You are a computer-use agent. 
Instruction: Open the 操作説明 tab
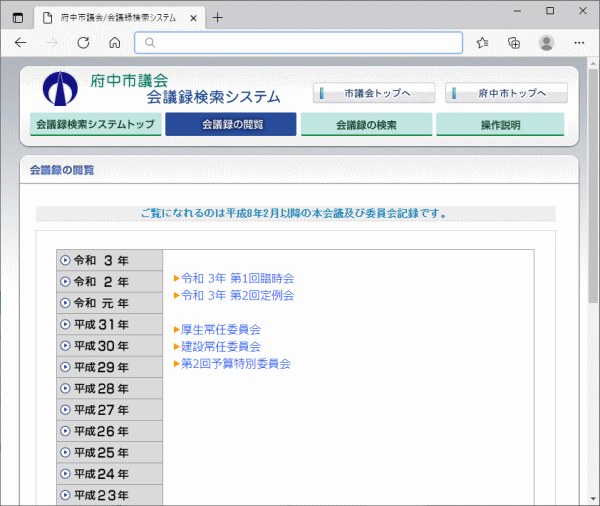500,124
